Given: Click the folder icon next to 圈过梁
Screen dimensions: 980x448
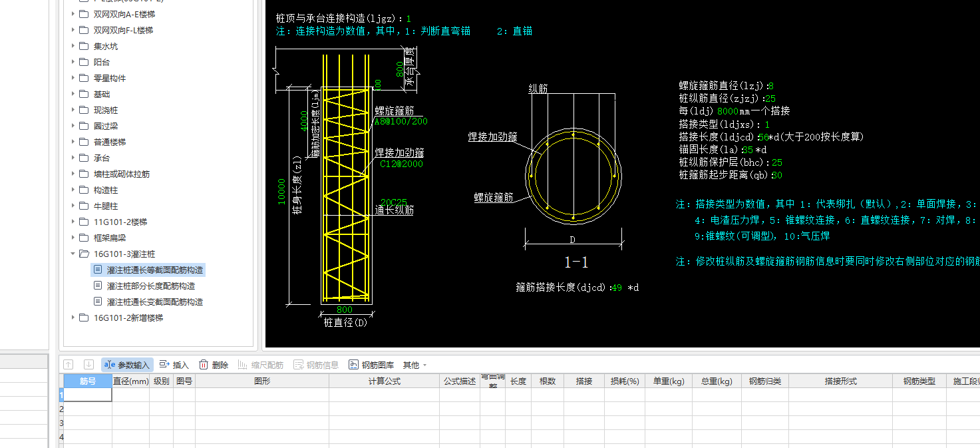Looking at the screenshot, I should tap(83, 126).
